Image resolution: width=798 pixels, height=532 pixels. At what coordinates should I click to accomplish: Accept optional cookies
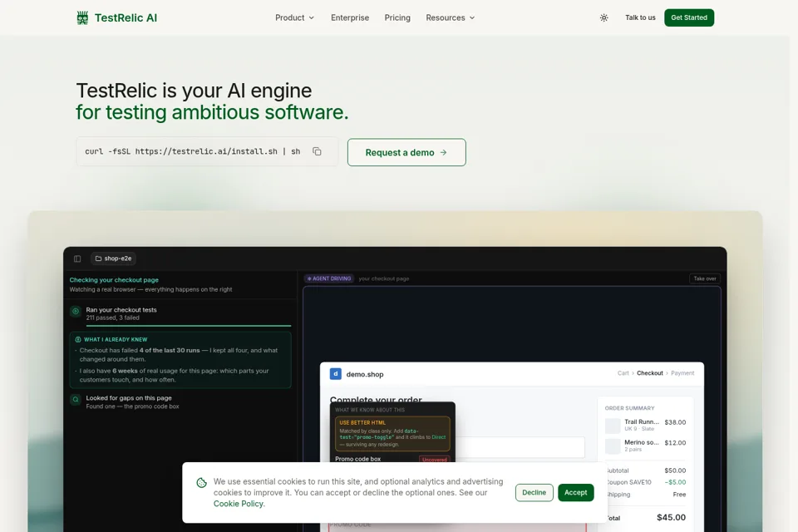575,492
